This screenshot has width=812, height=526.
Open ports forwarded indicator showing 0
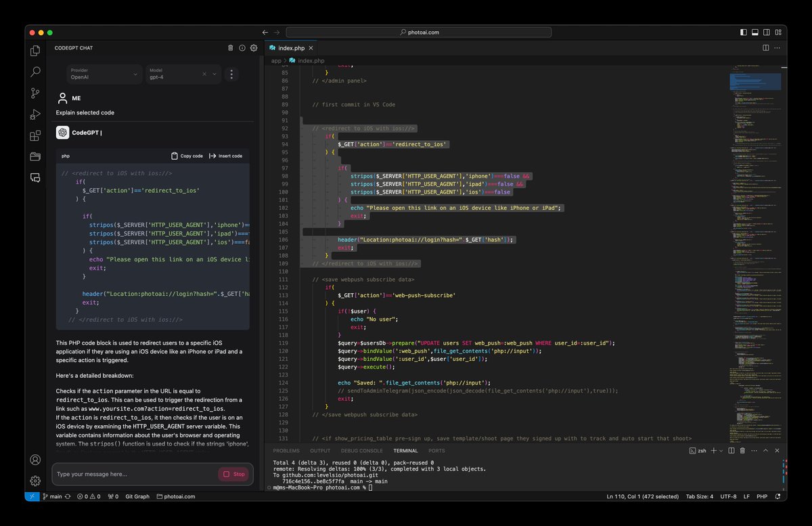(113, 496)
